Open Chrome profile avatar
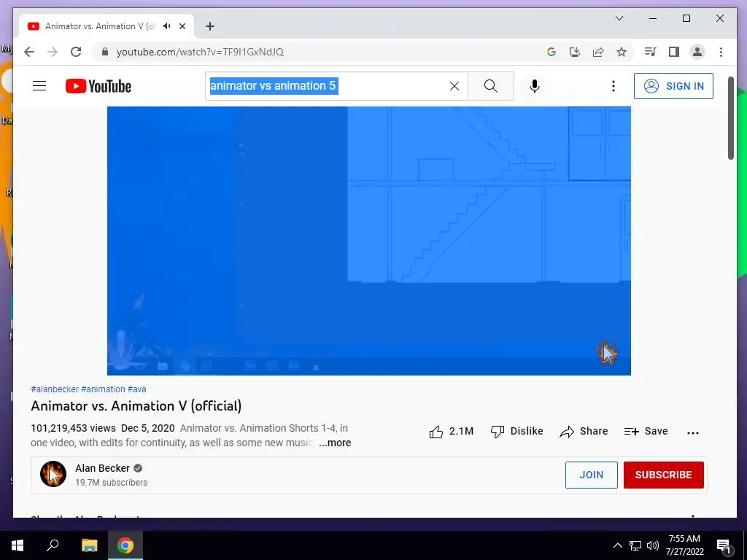 697,52
